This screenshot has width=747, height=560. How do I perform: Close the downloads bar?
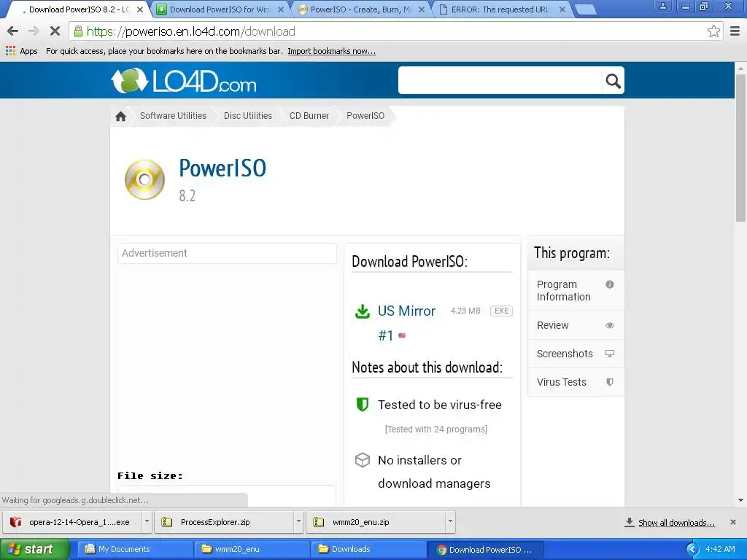tap(732, 522)
